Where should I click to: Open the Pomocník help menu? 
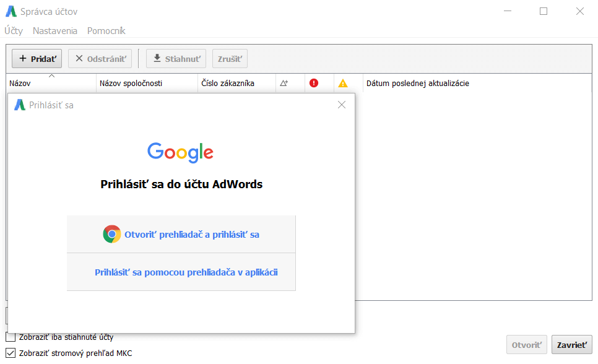point(106,31)
